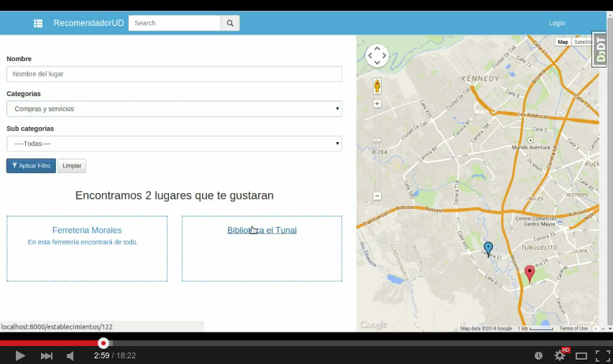Click the Mundo Aventura map point icon
The height and width of the screenshot is (364, 613).
click(x=530, y=140)
